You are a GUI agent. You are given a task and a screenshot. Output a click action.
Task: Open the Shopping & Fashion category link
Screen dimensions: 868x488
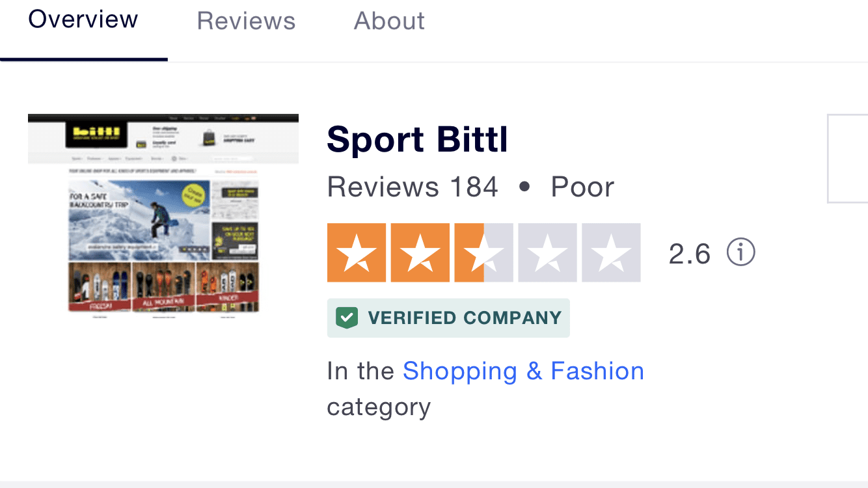click(523, 371)
